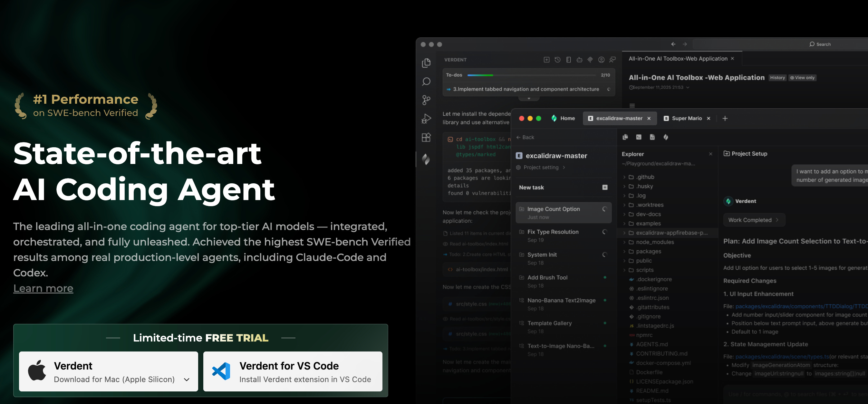Click the Source Control branch icon
This screenshot has width=868, height=404.
[426, 100]
